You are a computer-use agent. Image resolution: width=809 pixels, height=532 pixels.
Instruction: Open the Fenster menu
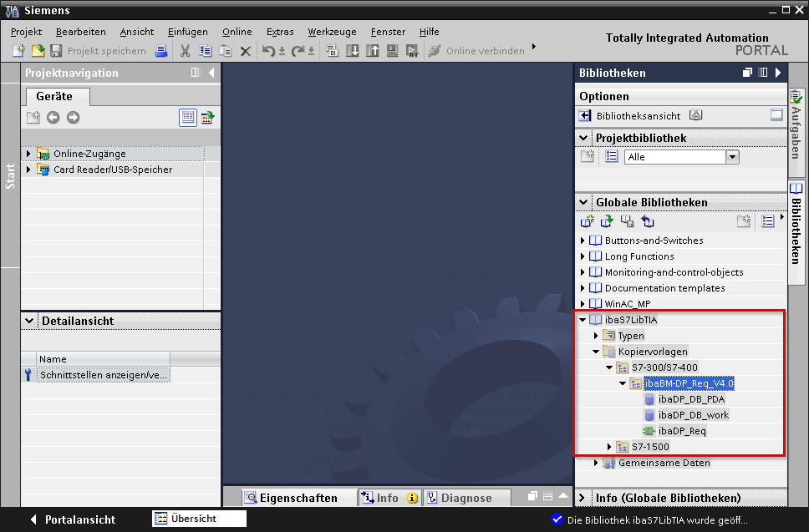tap(388, 32)
